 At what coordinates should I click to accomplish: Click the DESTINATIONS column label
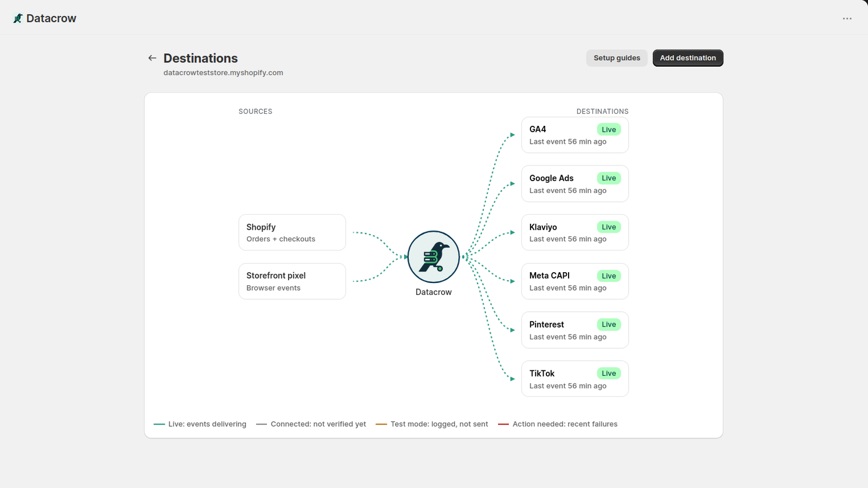click(602, 112)
